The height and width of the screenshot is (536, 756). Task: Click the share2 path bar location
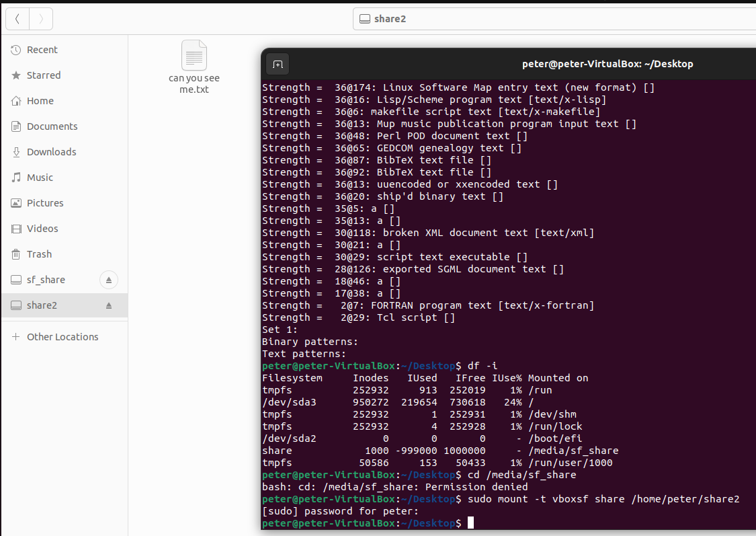(554, 19)
